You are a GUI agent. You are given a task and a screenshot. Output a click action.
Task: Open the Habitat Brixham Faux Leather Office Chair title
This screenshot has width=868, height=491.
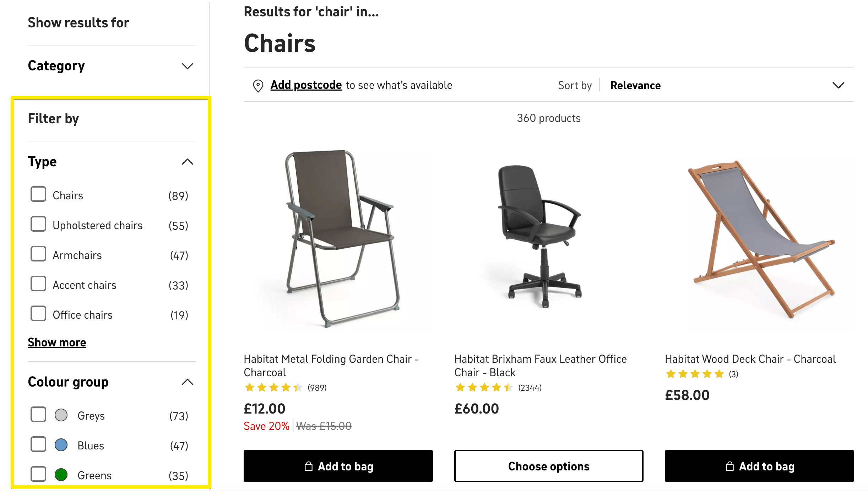(x=540, y=366)
